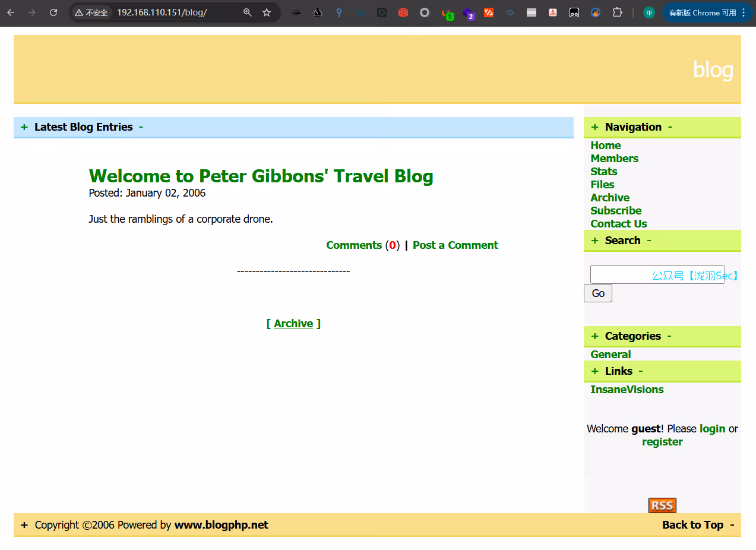Bookmark this page with the star icon
Image resolution: width=756 pixels, height=550 pixels.
coord(267,12)
